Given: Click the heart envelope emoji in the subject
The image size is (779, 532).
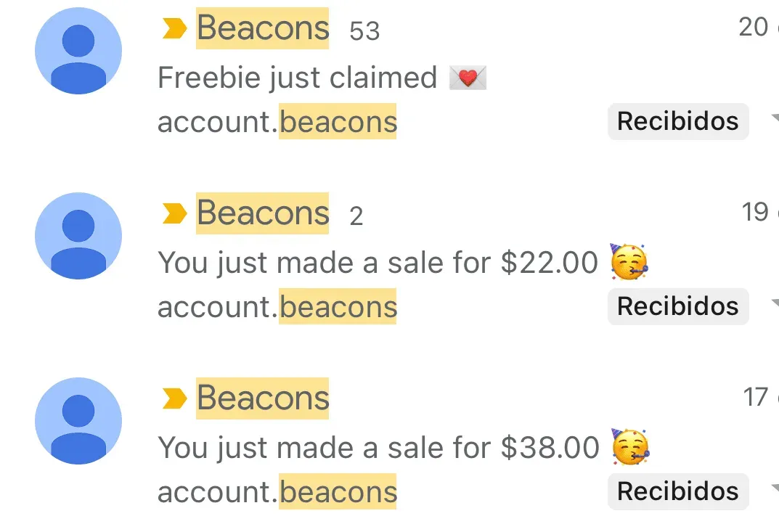Looking at the screenshot, I should [x=468, y=78].
